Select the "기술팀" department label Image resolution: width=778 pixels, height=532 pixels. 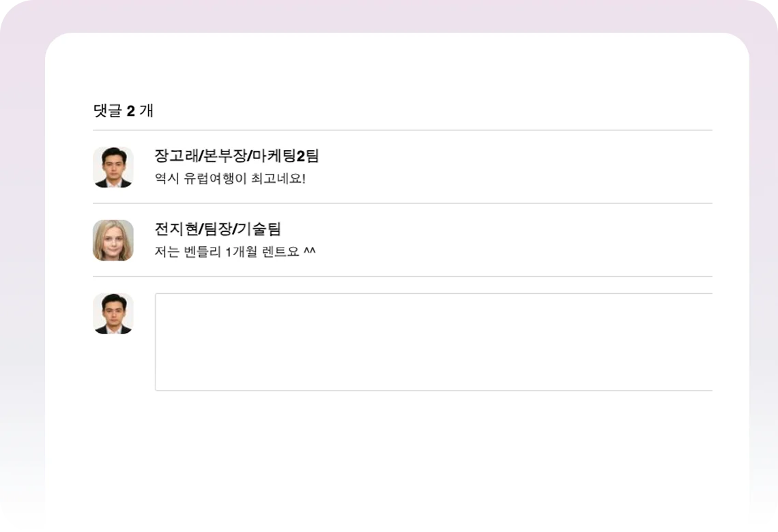[x=259, y=229]
